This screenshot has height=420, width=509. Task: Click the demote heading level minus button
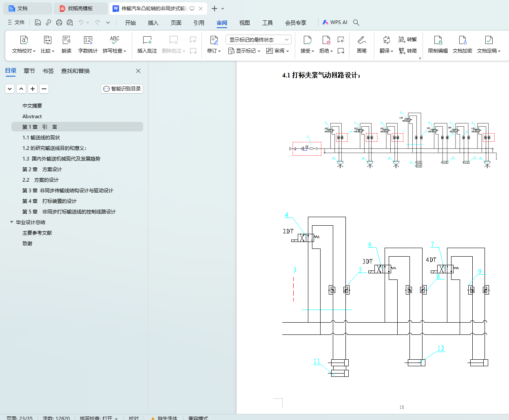pyautogui.click(x=44, y=88)
